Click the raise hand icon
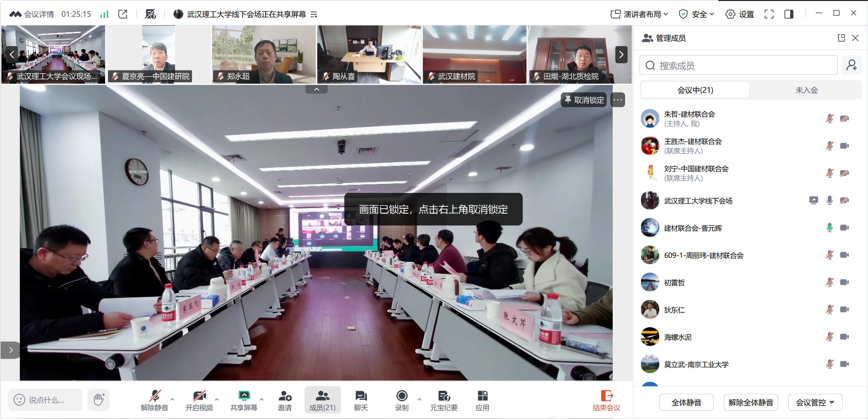Image resolution: width=868 pixels, height=419 pixels. (99, 400)
